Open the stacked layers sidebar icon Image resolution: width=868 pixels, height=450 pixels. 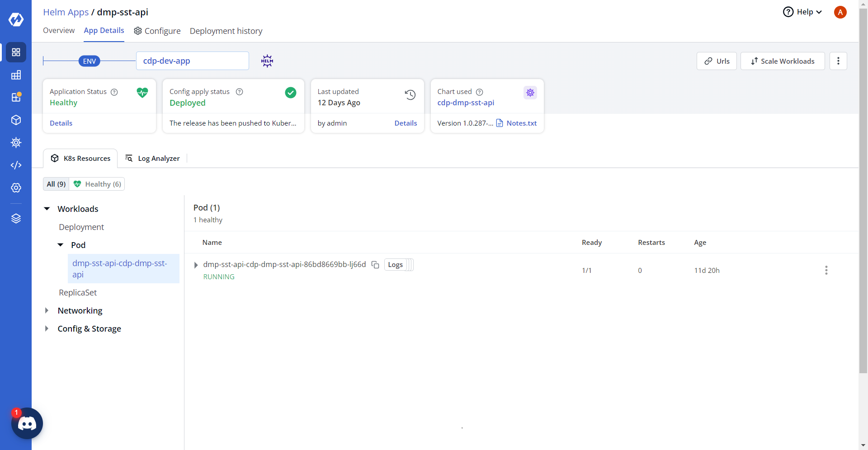click(x=16, y=219)
